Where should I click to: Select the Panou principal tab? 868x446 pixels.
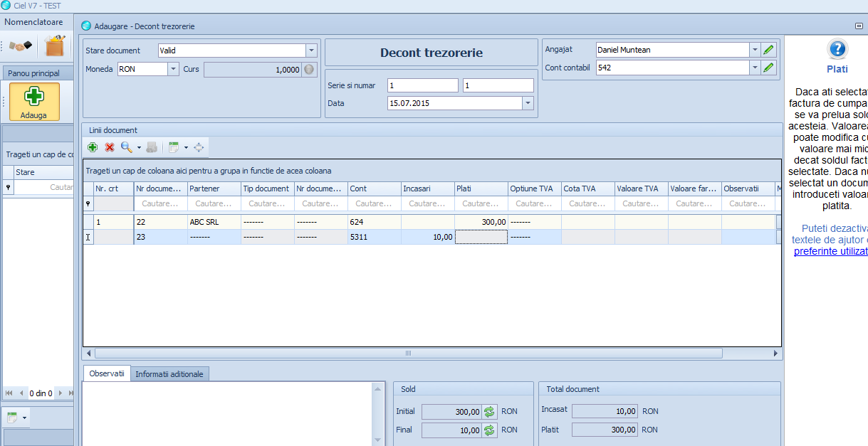pyautogui.click(x=34, y=73)
